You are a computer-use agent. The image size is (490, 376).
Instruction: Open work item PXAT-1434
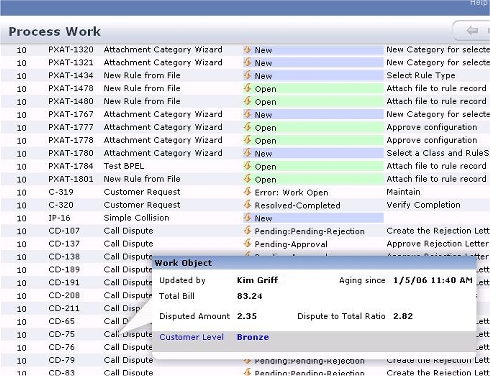pyautogui.click(x=71, y=75)
